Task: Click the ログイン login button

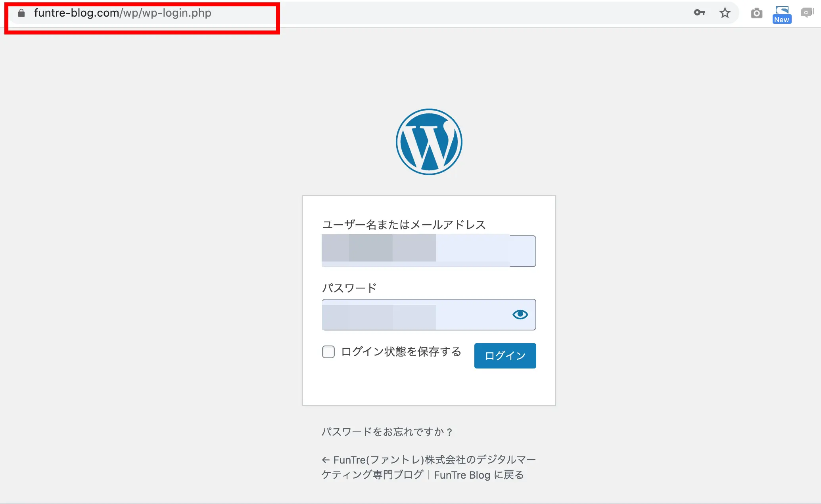Action: click(x=504, y=355)
